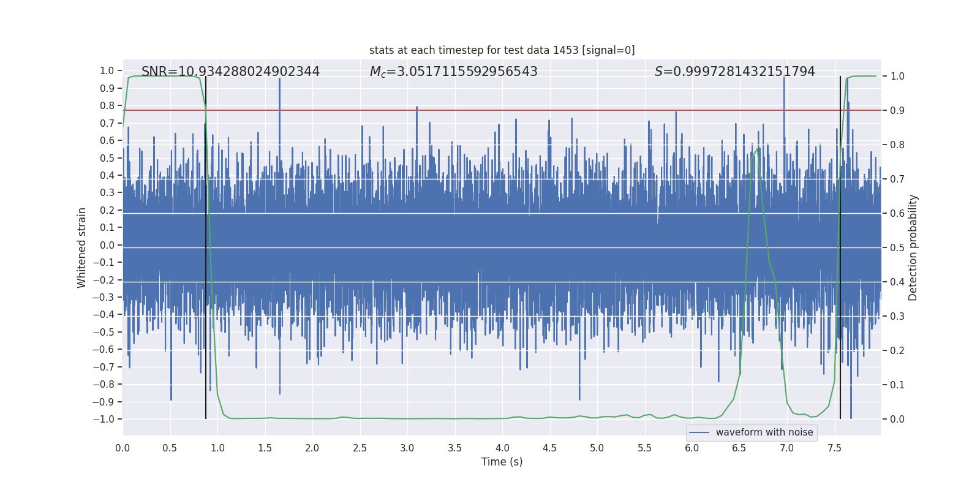Viewport: 980px width, 490px height.
Task: Click the right axis tick label 0.5
Action: [x=897, y=247]
